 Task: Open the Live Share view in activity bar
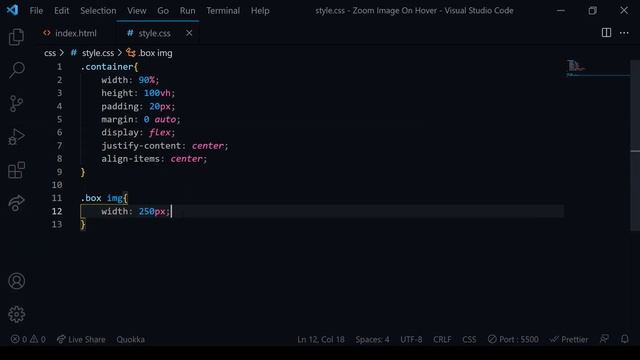[16, 203]
